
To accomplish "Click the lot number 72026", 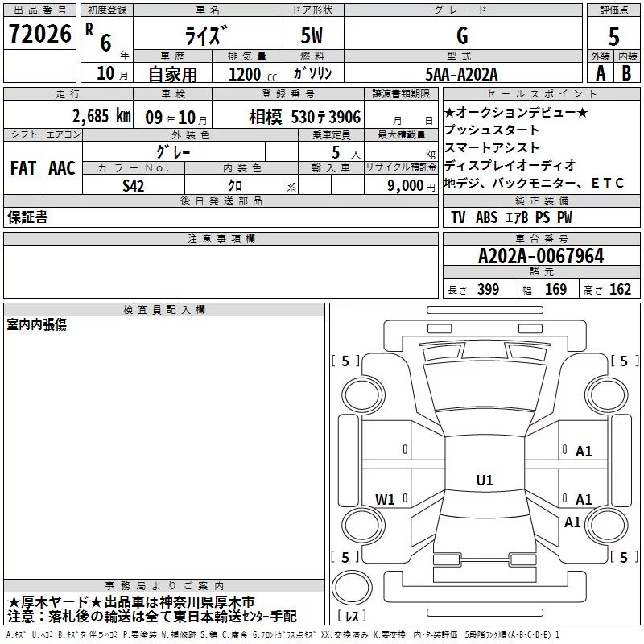I will 39,34.
